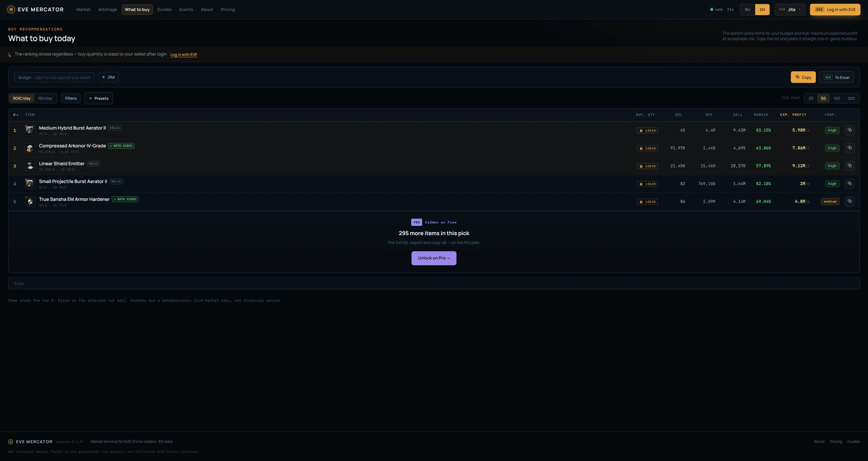This screenshot has height=461, width=868.
Task: Open the Arbitrage nav item
Action: pyautogui.click(x=108, y=10)
